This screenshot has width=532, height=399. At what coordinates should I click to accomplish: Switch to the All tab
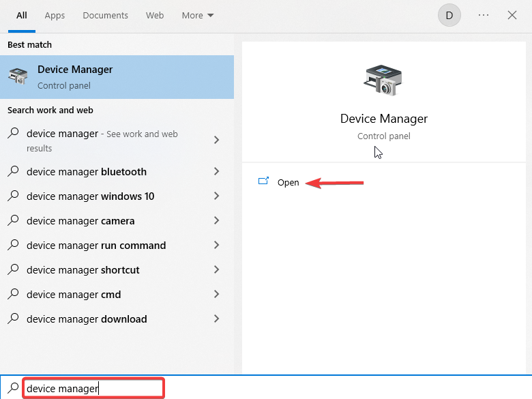point(22,16)
